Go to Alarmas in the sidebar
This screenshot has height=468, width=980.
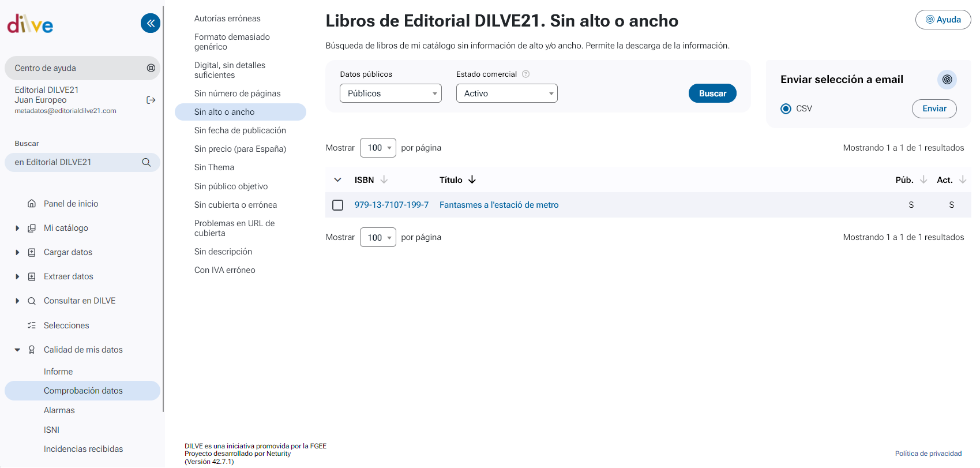point(59,410)
